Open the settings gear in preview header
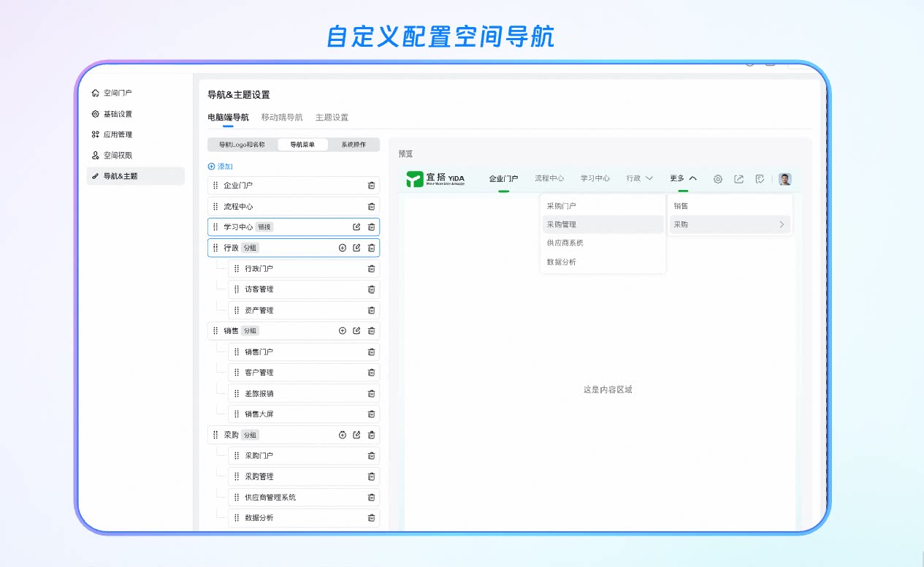Image resolution: width=924 pixels, height=567 pixels. [x=718, y=179]
